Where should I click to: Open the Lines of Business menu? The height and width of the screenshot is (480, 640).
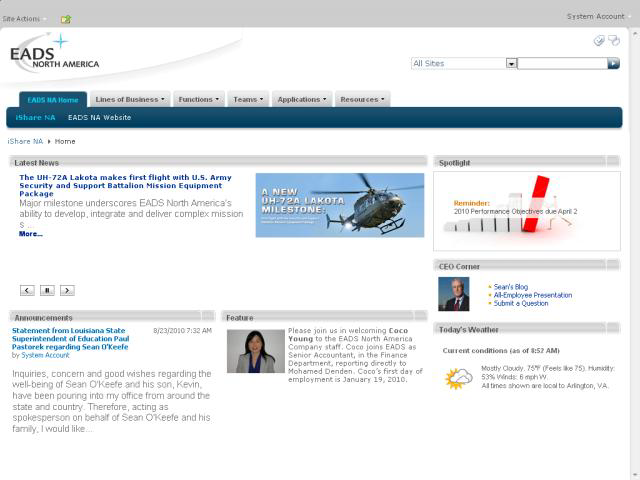[x=130, y=99]
